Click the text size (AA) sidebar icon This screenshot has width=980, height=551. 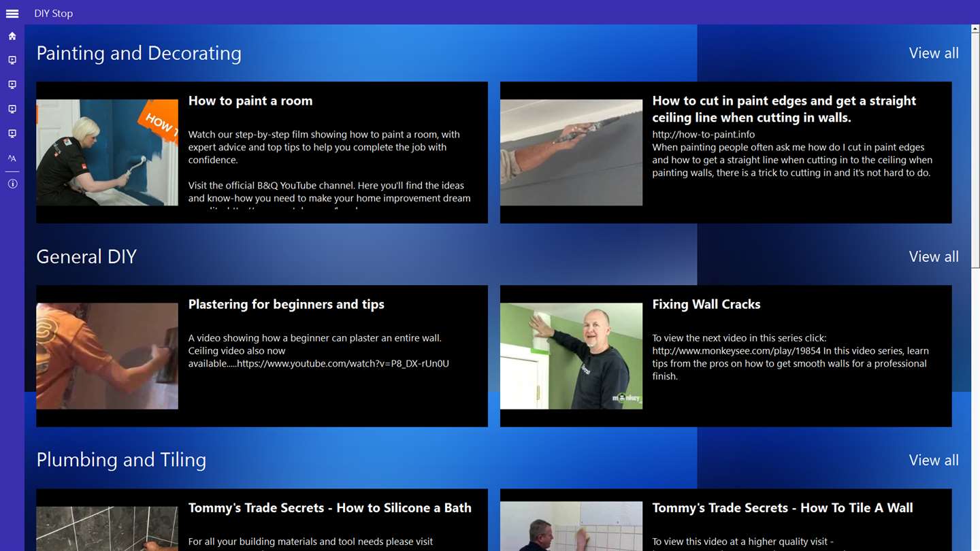pos(12,158)
